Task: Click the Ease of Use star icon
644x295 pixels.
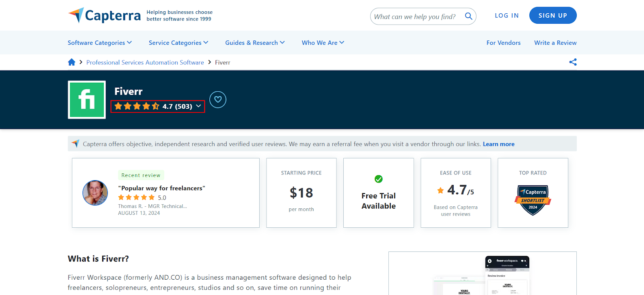Action: 441,190
